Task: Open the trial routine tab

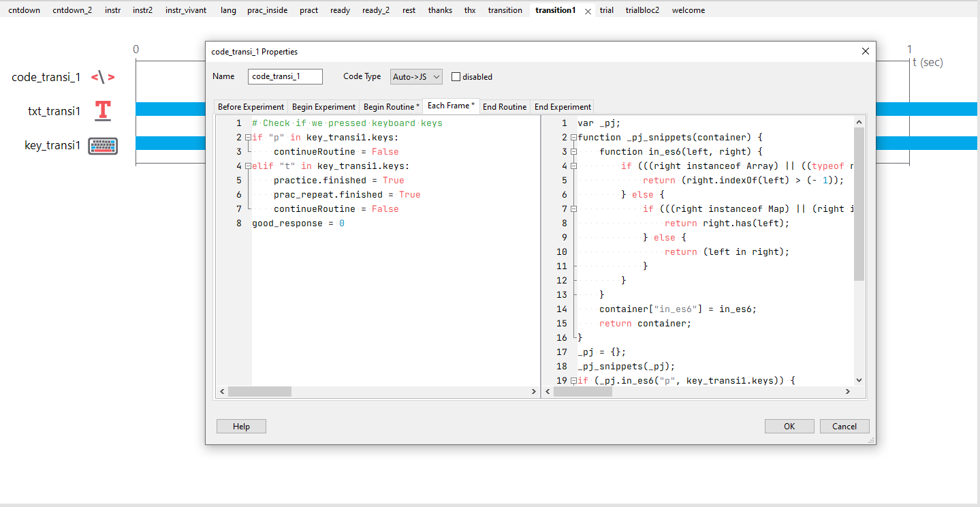Action: point(607,10)
